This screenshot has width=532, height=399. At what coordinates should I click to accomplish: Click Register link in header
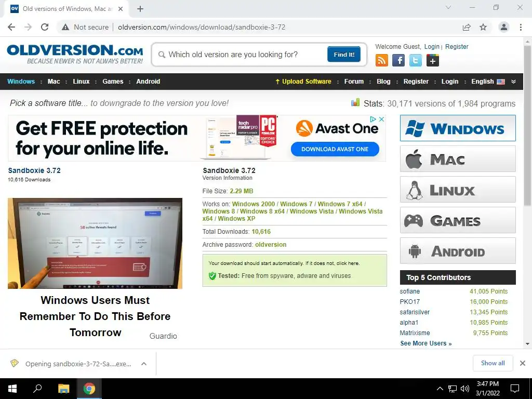[x=457, y=47]
